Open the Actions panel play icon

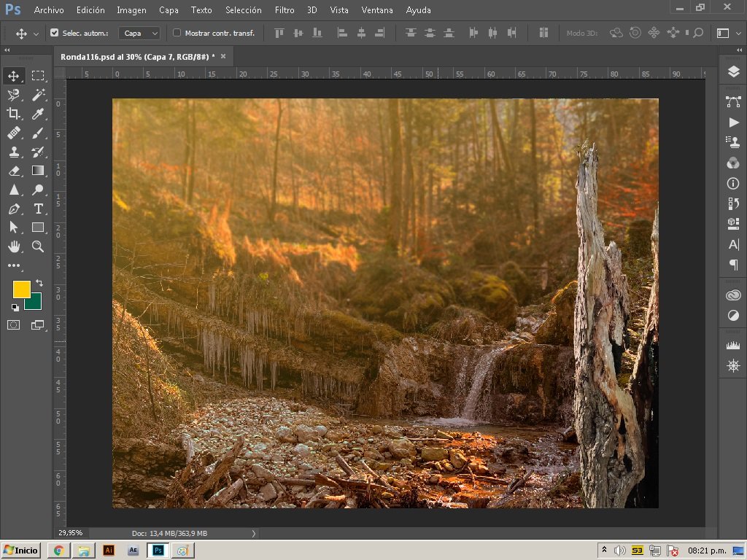733,122
